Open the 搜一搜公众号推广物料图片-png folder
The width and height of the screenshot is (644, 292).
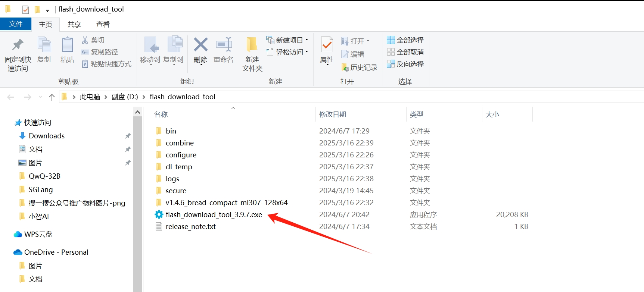coord(77,203)
